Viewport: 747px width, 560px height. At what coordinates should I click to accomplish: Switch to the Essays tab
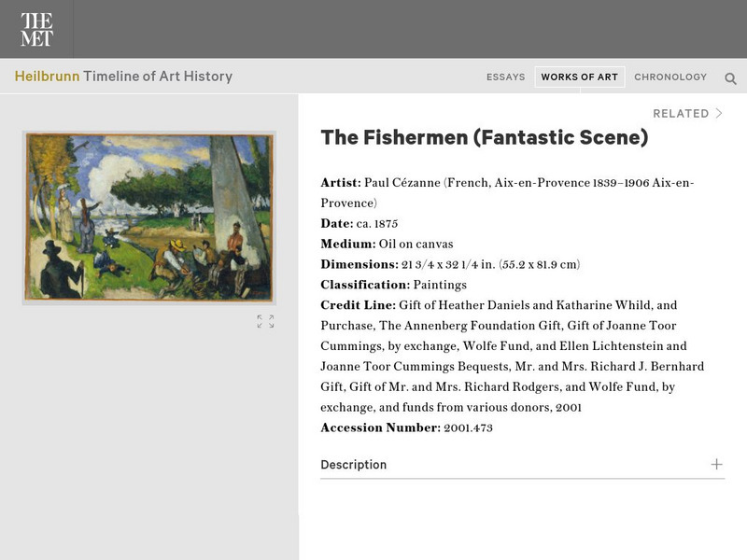(505, 77)
